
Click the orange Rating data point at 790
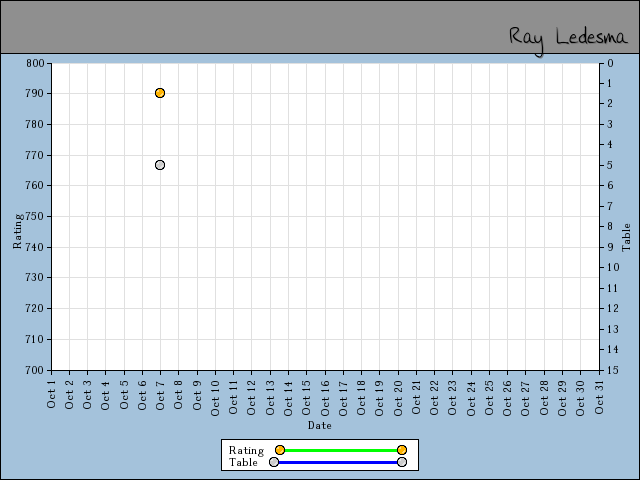coord(160,93)
